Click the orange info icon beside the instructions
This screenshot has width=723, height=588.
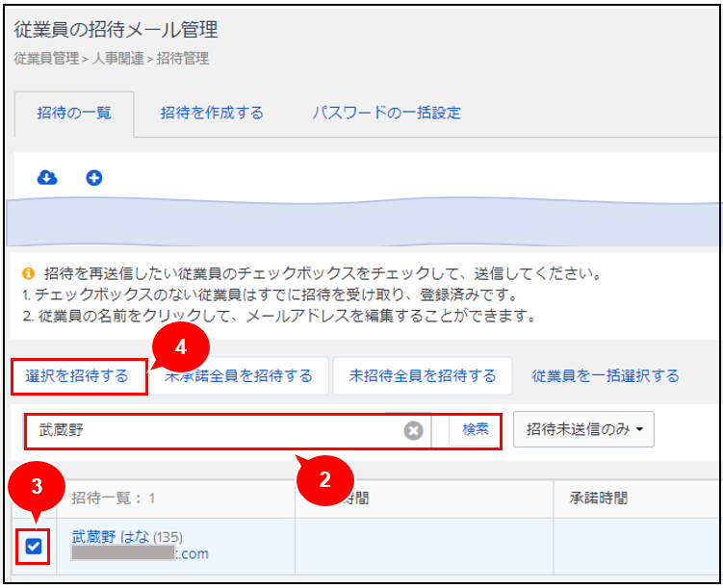(28, 274)
